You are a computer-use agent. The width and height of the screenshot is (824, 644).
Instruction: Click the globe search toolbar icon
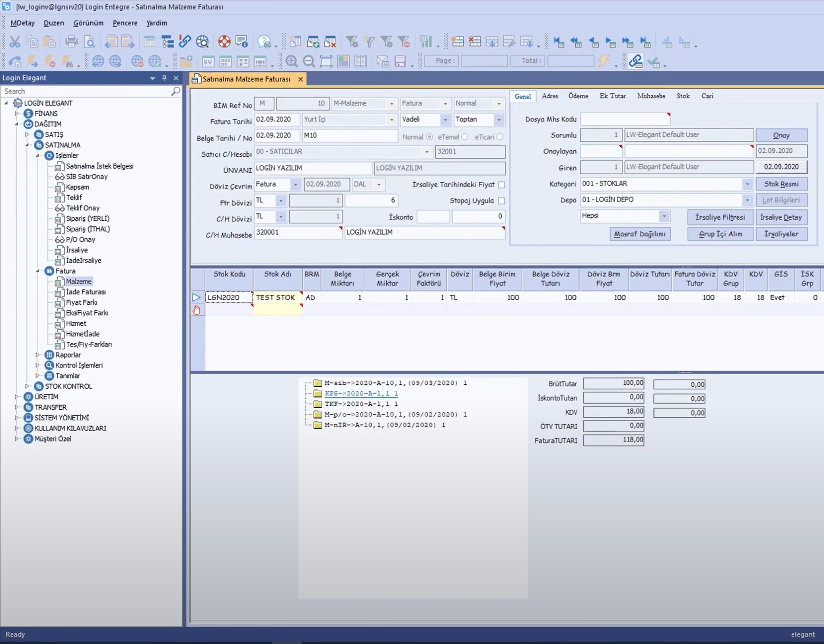coord(202,41)
